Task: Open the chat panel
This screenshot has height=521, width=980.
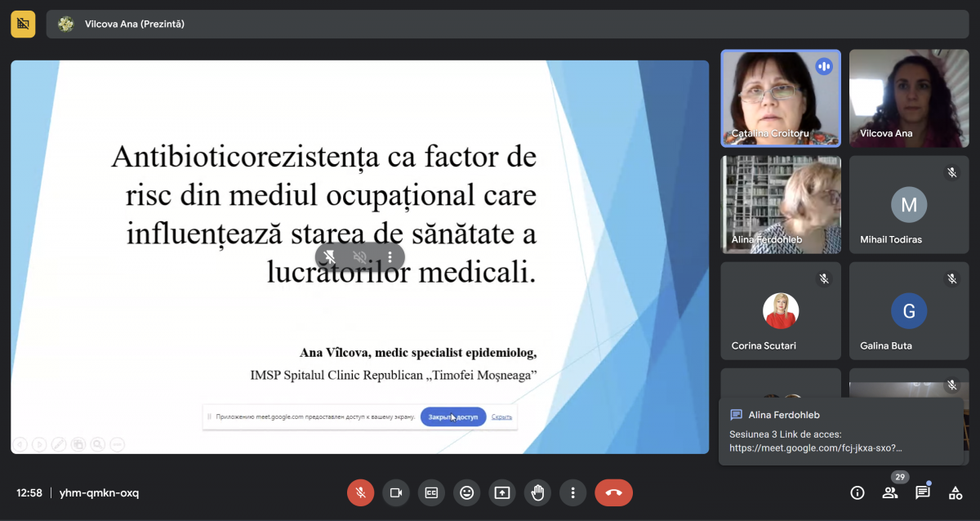Action: (922, 492)
